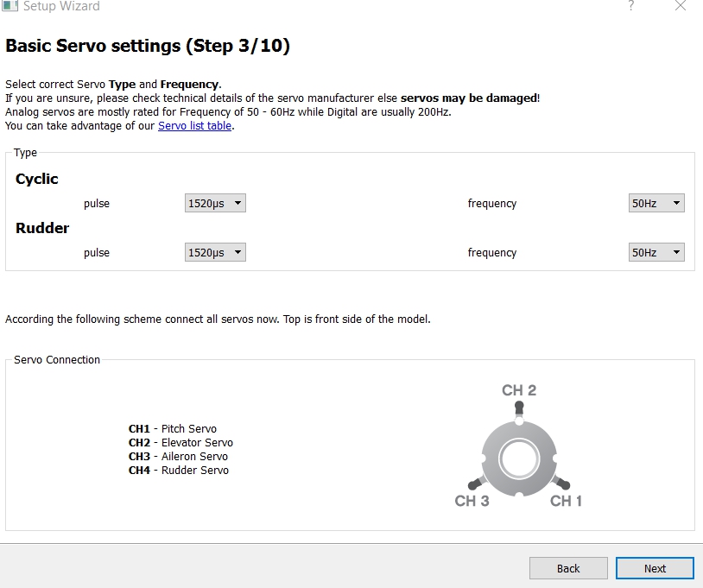
Task: Open the Servo list table link
Action: click(x=194, y=126)
